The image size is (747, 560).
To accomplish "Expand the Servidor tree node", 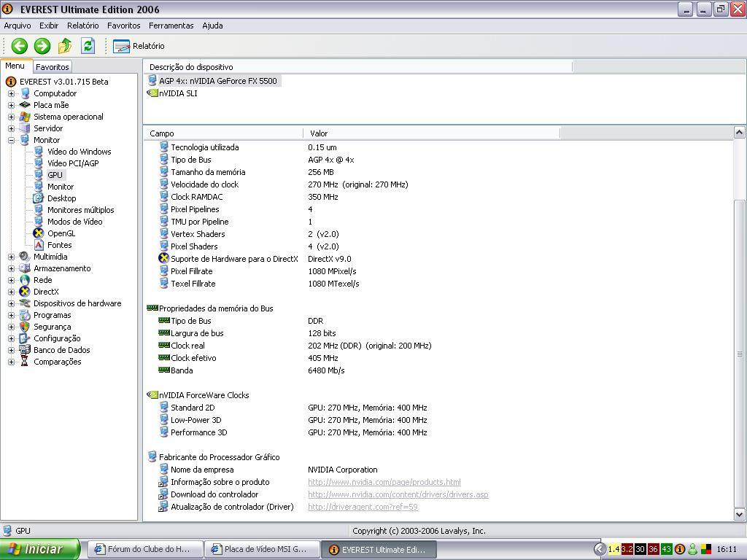I will [11, 128].
